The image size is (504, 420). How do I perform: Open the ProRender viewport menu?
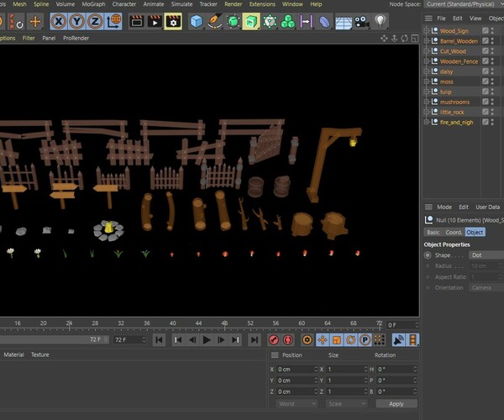[76, 38]
